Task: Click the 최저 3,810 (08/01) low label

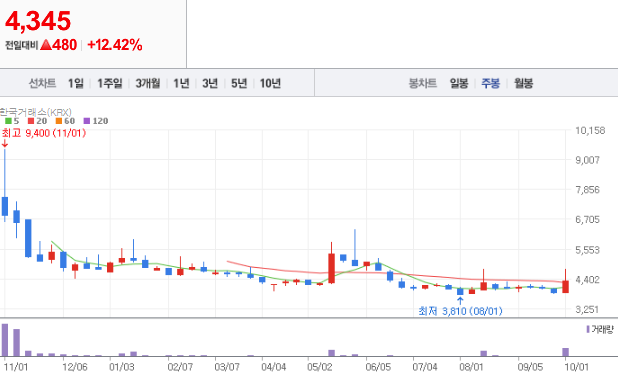Action: (x=460, y=311)
